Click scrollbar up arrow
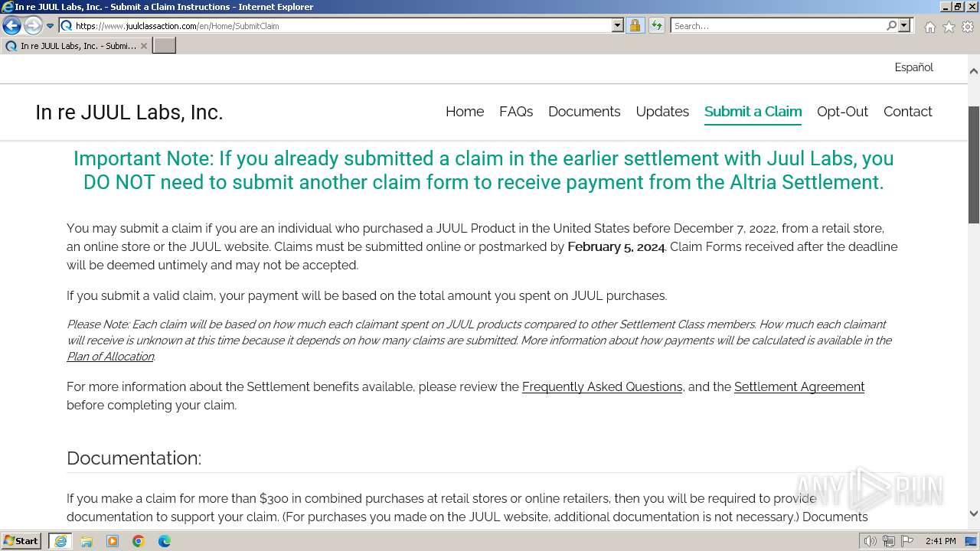The height and width of the screenshot is (551, 980). [973, 71]
